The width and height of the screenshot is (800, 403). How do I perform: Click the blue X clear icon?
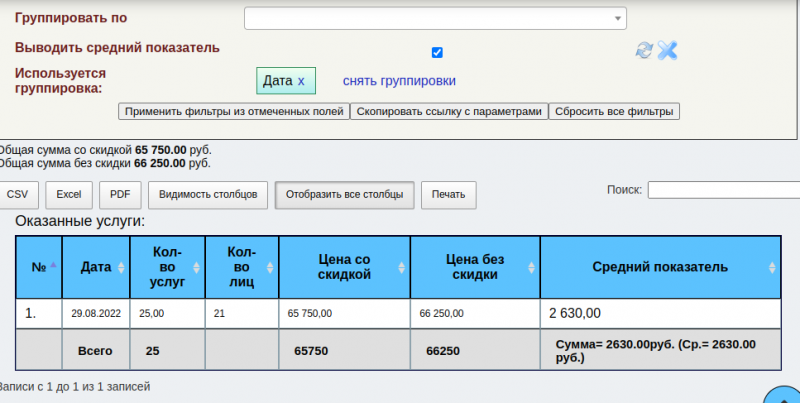pyautogui.click(x=667, y=50)
